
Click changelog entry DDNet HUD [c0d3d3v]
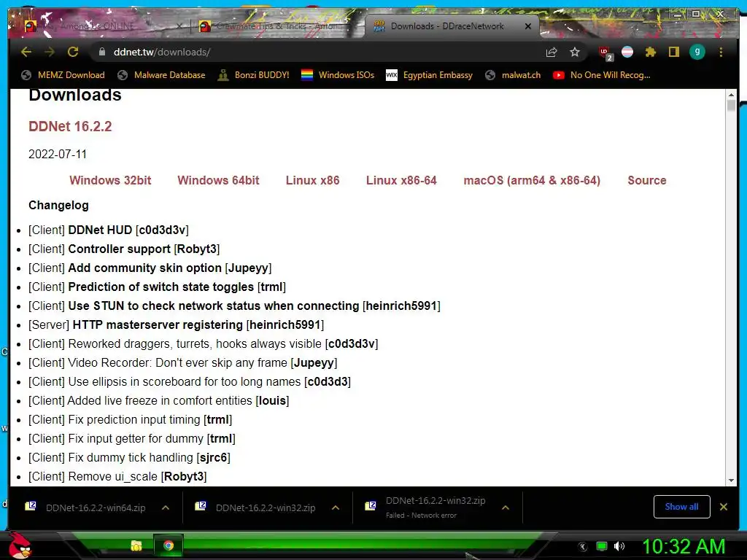109,230
